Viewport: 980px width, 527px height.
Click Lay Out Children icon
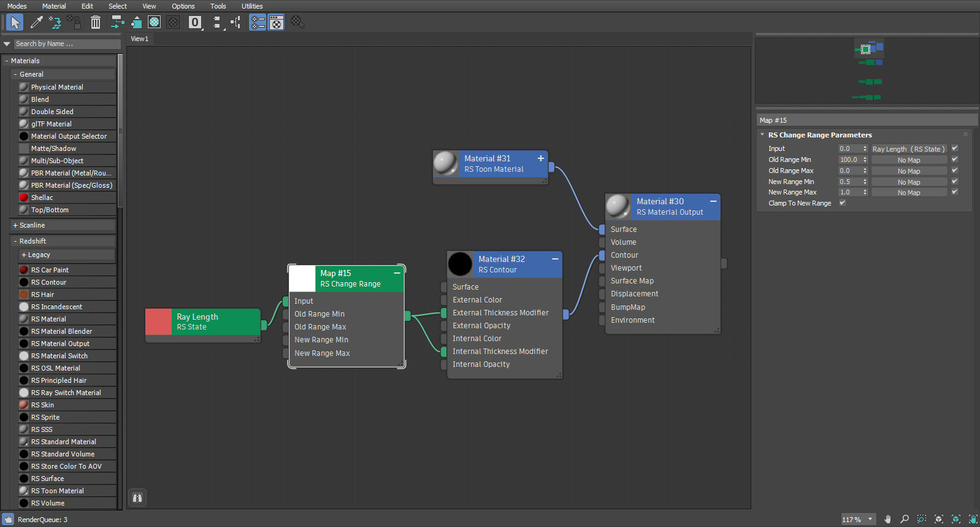235,23
